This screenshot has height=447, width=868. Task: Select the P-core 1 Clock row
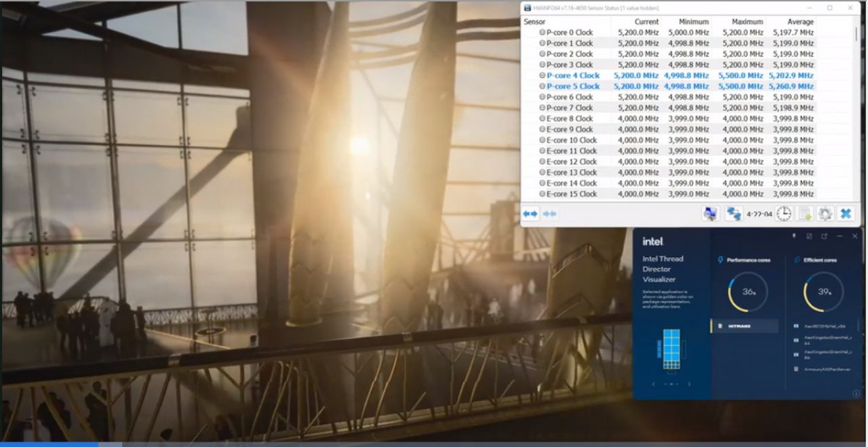click(x=669, y=43)
